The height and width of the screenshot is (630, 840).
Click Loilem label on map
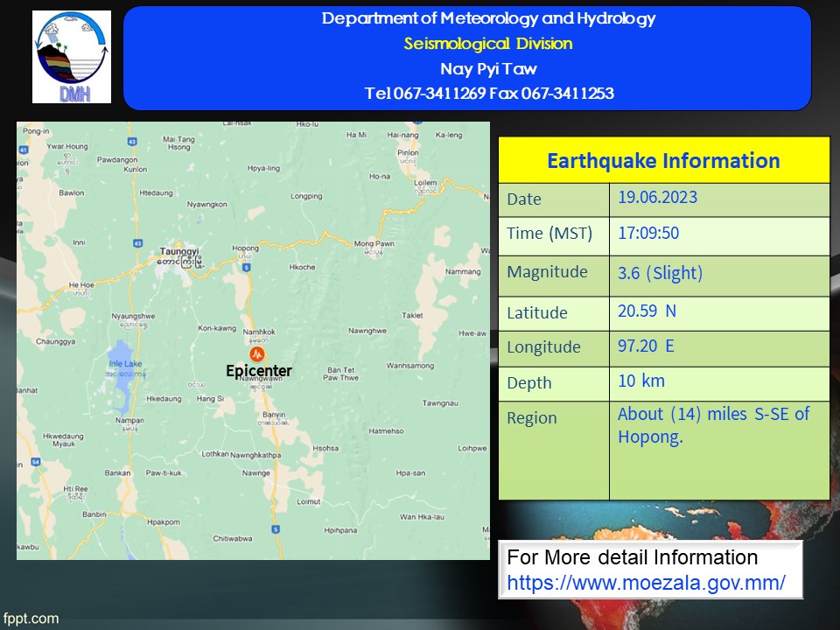click(x=425, y=183)
